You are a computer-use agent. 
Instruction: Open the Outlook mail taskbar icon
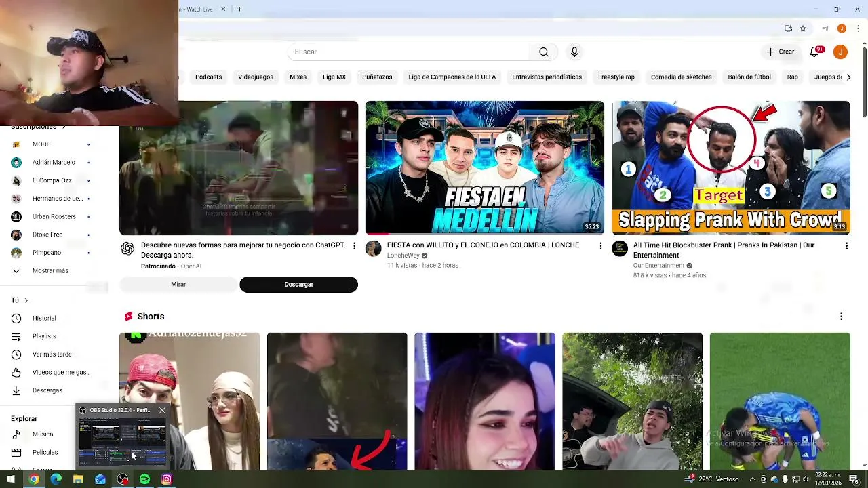pyautogui.click(x=100, y=479)
